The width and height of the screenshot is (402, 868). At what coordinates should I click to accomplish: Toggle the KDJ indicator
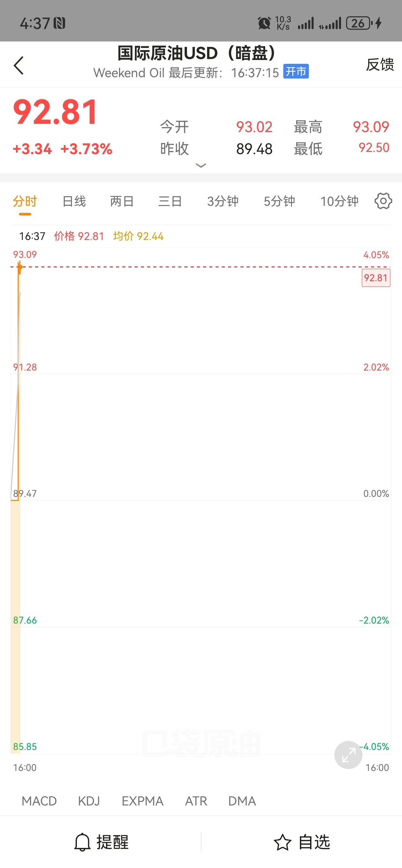89,801
